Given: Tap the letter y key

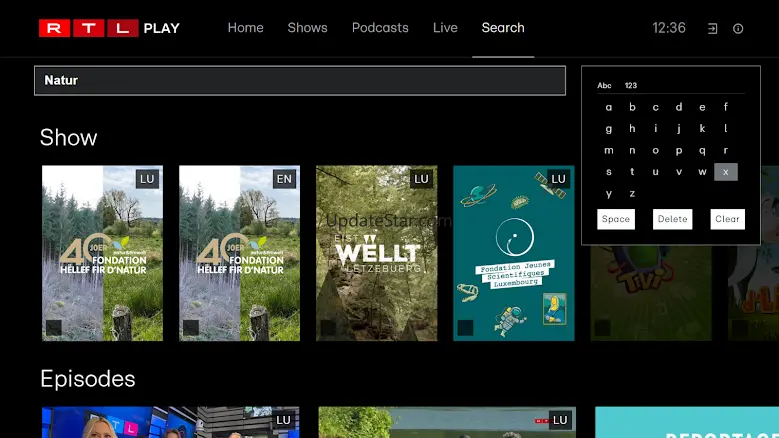Looking at the screenshot, I should 609,194.
